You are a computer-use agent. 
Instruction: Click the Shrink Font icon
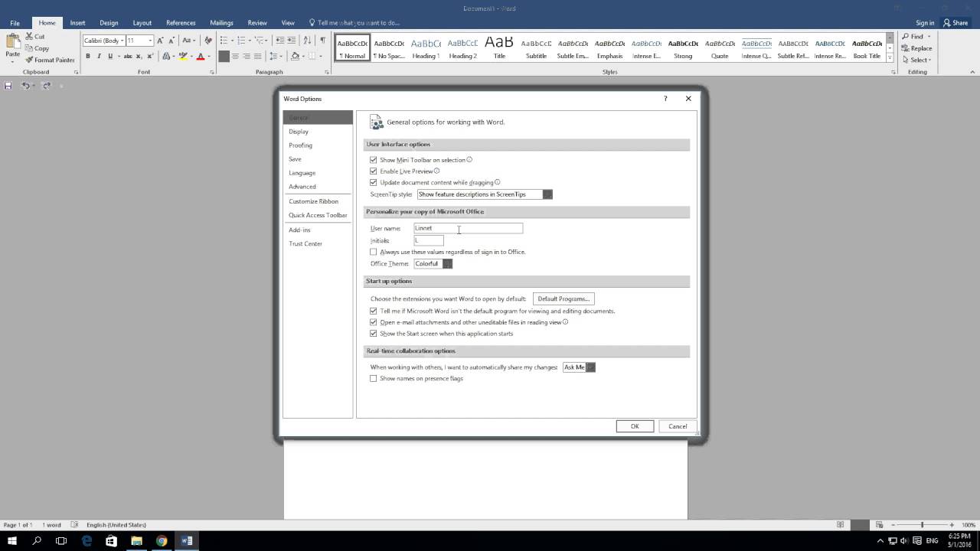coord(171,41)
